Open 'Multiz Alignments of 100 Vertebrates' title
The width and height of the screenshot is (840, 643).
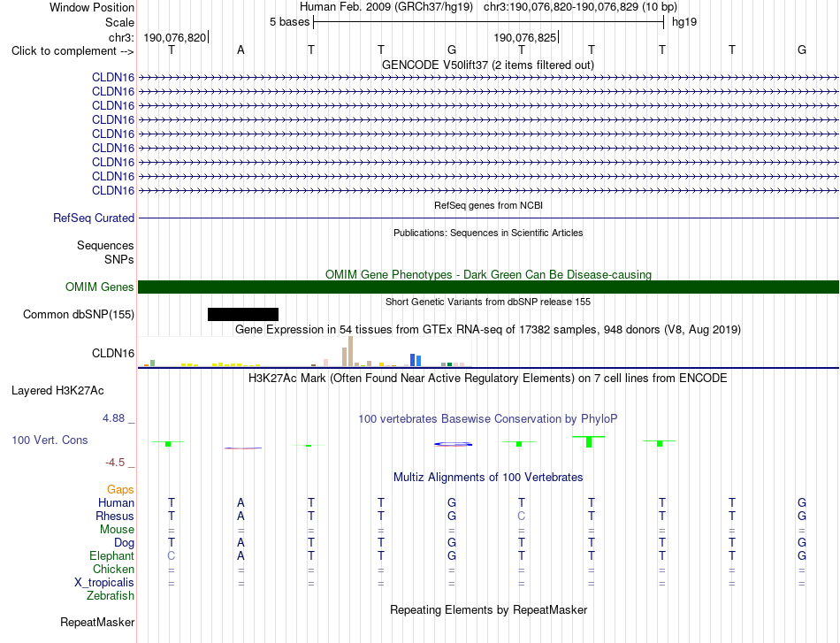tap(488, 478)
